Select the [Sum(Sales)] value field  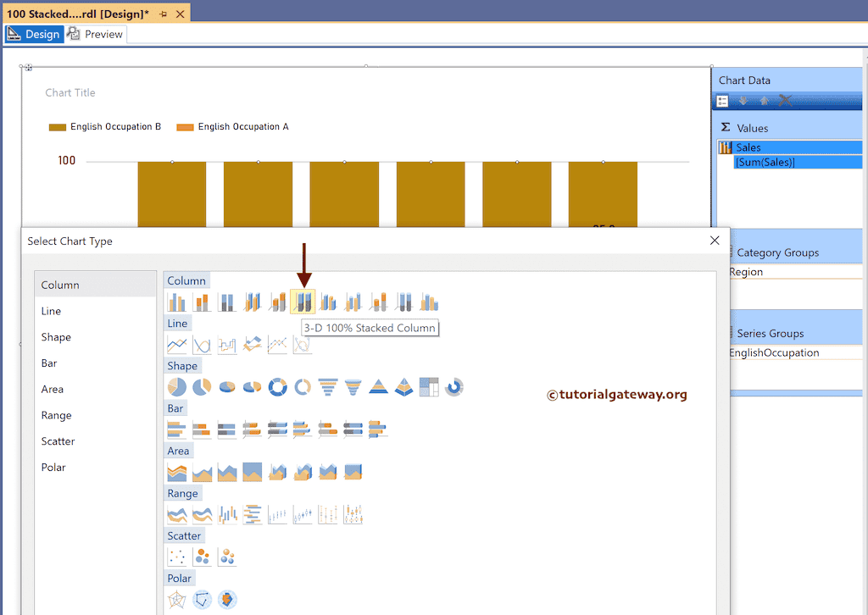point(765,163)
